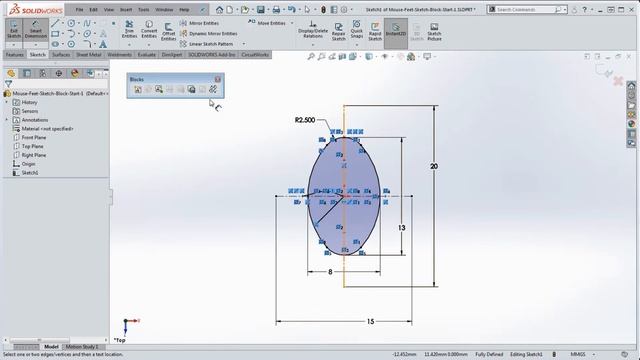Switch to the Sheet Metal tab

point(89,55)
